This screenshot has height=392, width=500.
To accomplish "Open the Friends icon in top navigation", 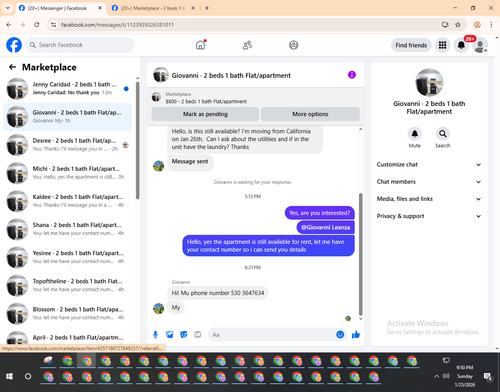I will click(247, 45).
